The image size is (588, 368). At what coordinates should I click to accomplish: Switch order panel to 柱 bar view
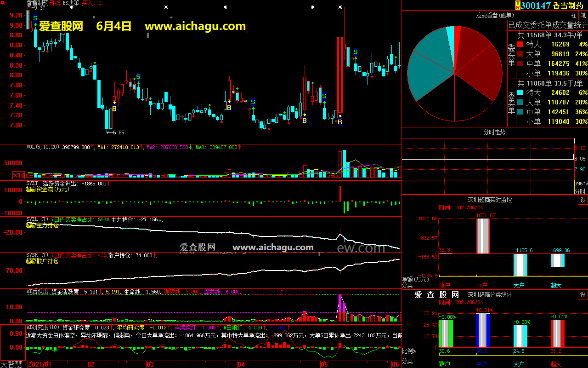pyautogui.click(x=574, y=15)
